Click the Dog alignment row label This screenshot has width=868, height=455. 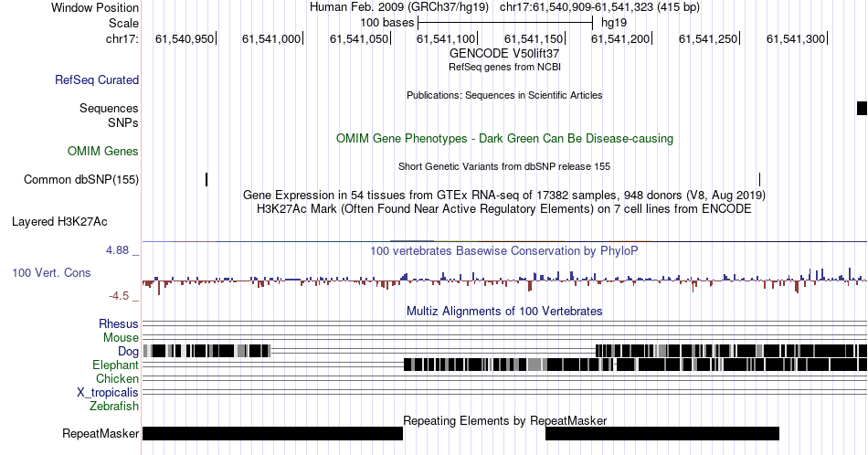(x=128, y=351)
